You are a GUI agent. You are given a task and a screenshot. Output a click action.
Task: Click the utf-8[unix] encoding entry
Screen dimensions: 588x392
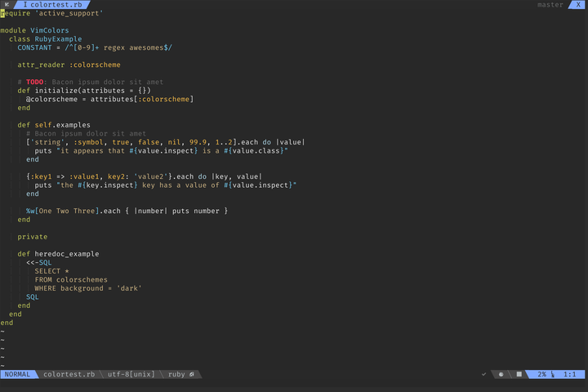[x=131, y=374]
